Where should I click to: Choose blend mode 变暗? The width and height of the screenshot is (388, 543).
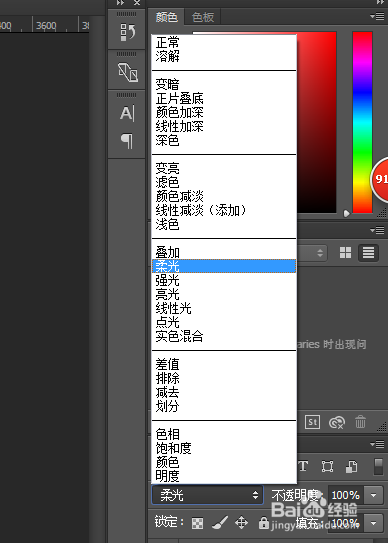[224, 84]
